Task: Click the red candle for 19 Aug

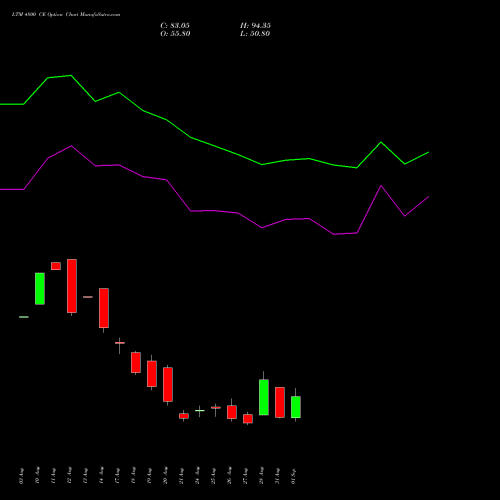Action: point(152,374)
